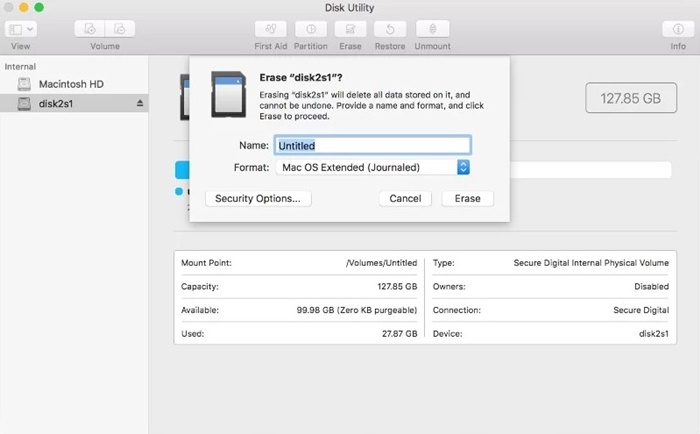Cancel the erase dialog
The image size is (700, 434).
click(405, 199)
